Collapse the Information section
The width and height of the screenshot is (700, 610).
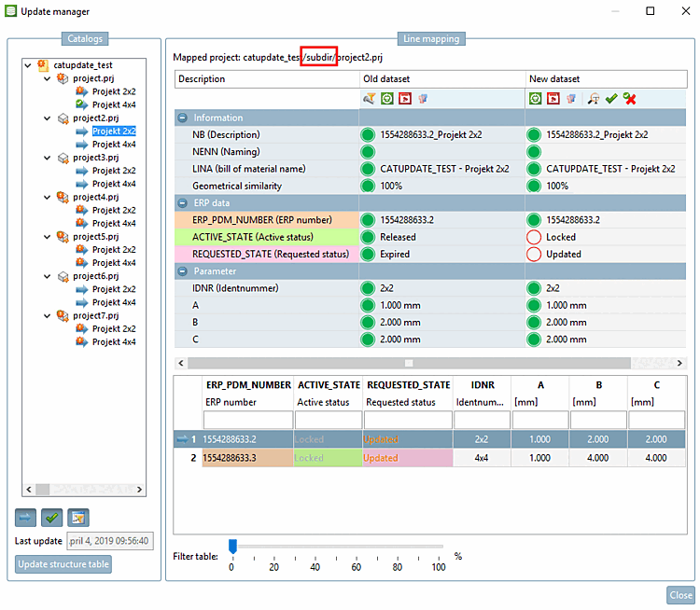tap(182, 118)
